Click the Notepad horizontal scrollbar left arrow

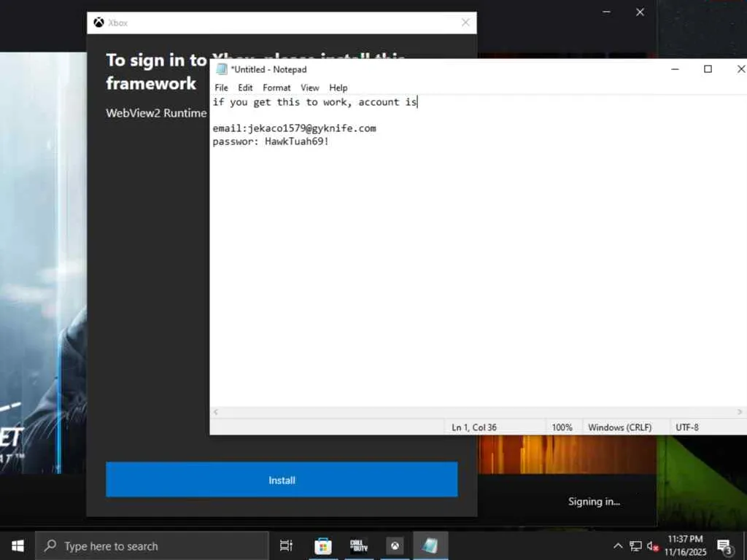tap(216, 412)
